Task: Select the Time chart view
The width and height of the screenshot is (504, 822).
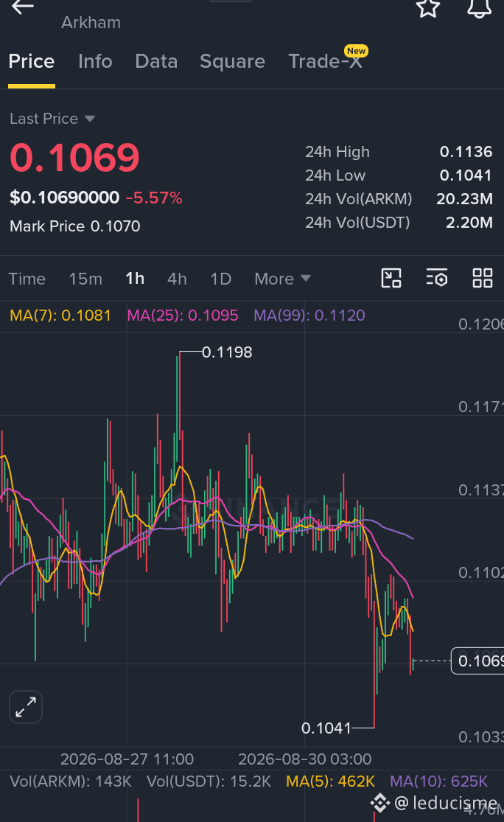Action: coord(27,279)
